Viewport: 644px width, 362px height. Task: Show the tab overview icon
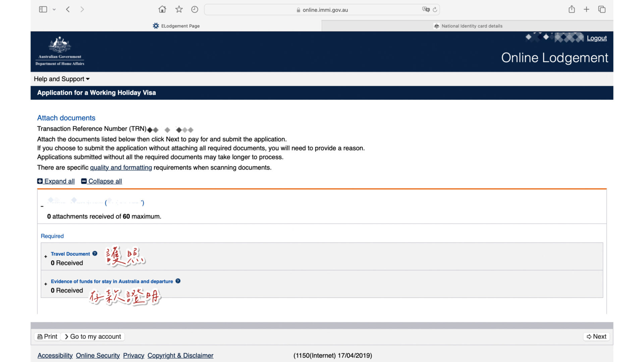pos(602,9)
